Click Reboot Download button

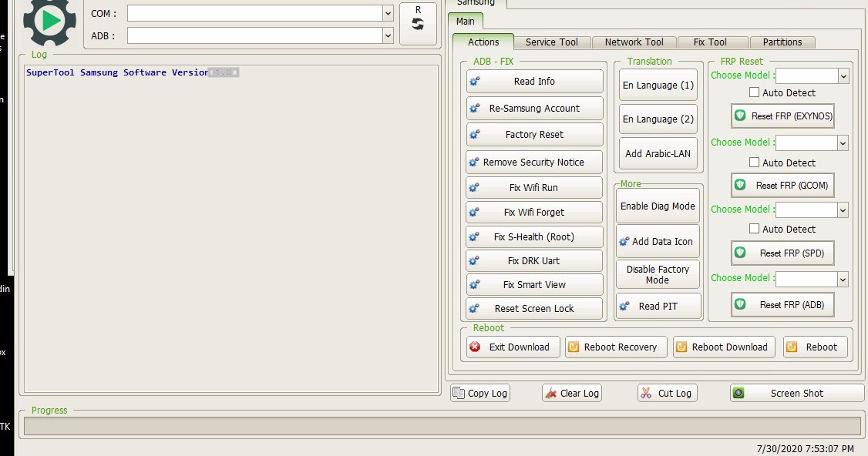click(724, 347)
